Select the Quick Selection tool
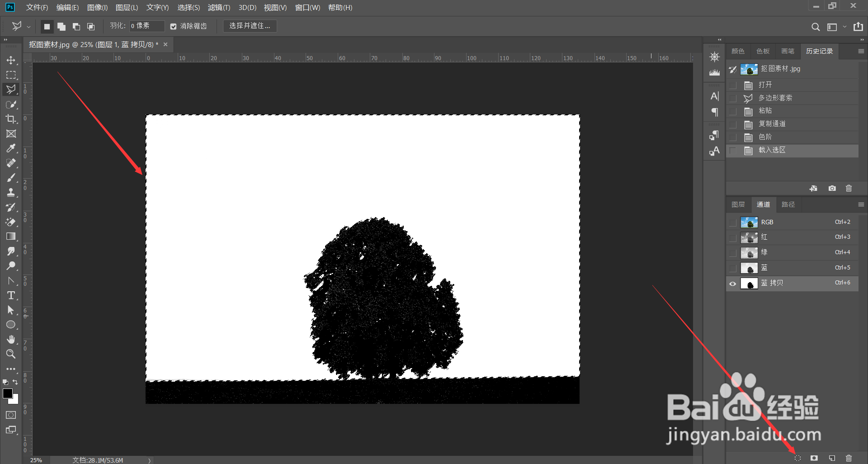The height and width of the screenshot is (464, 868). [x=11, y=104]
